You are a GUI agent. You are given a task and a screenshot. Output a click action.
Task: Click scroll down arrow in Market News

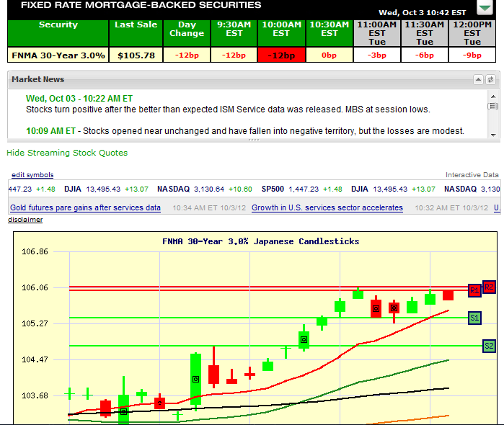(493, 135)
